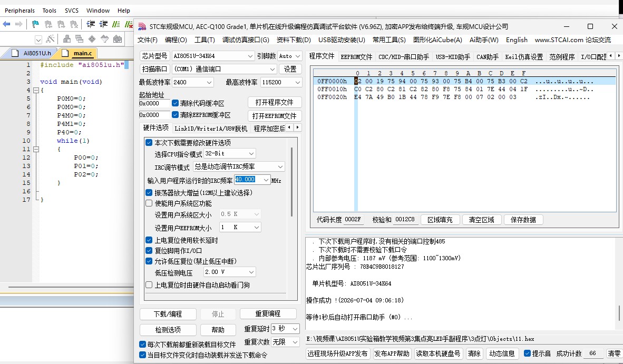Go to previous bookmark icon in Keil
Image resolution: width=623 pixels, height=364 pixels.
click(48, 24)
